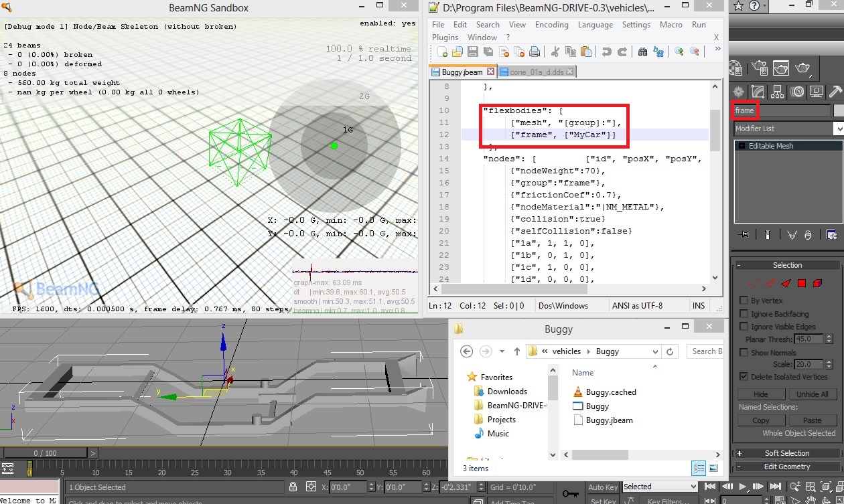The image size is (844, 504).
Task: Open Encoding menu in Notepad++
Action: pyautogui.click(x=552, y=25)
